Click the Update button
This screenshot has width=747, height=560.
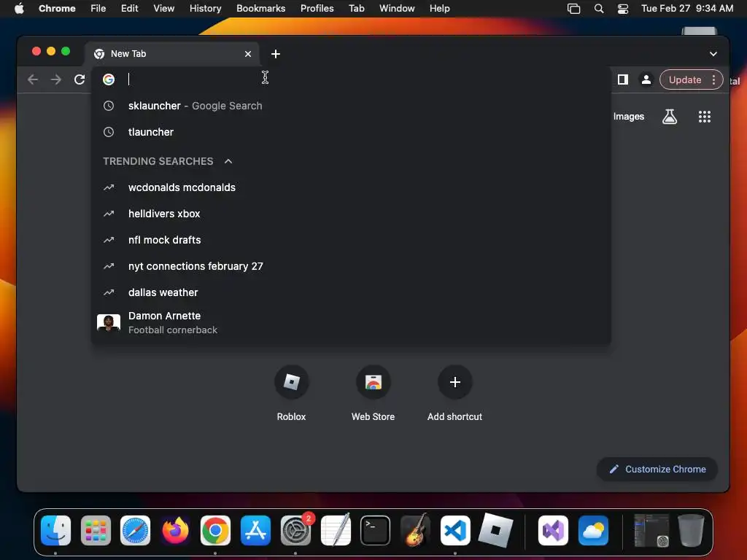pyautogui.click(x=684, y=79)
